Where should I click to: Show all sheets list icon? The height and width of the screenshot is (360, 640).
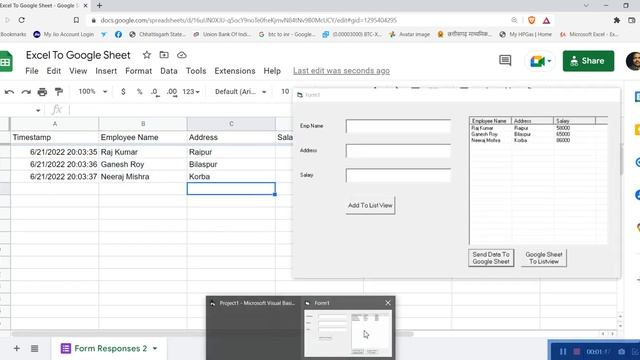tap(35, 348)
